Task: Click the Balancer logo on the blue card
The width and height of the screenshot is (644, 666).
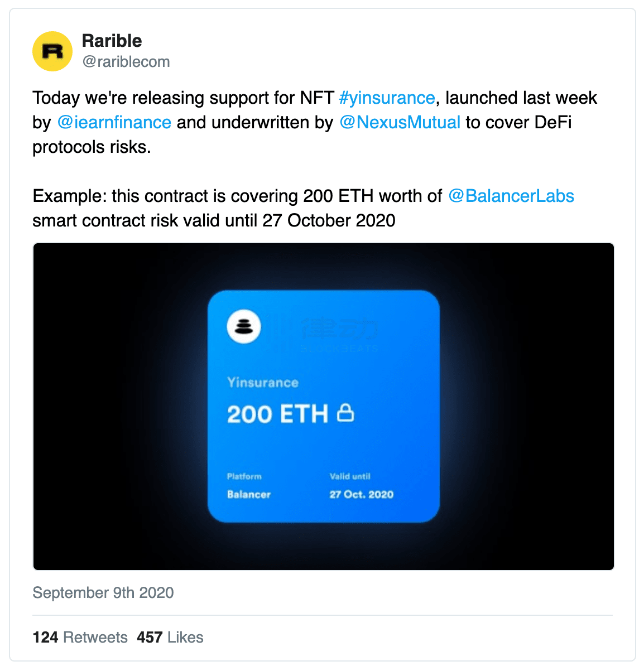Action: [x=244, y=326]
